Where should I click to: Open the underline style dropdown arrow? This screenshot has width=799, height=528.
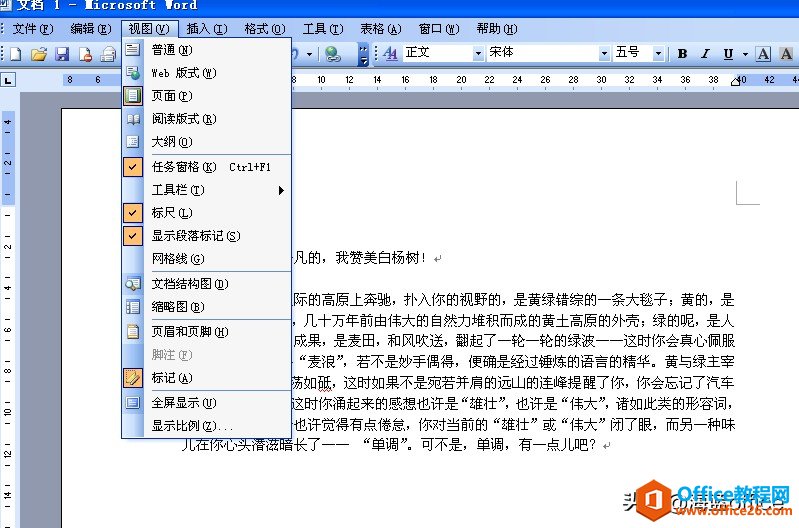tap(745, 54)
